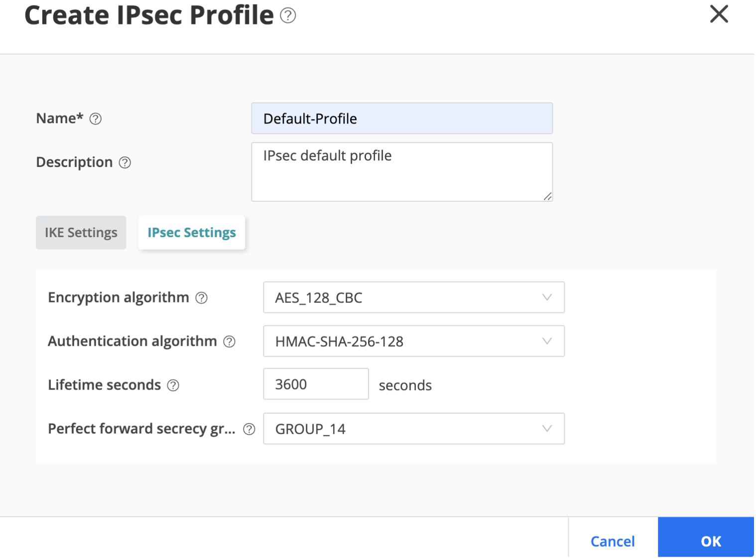
Task: Open the Encryption algorithm dropdown AES_128_CBC
Action: coord(414,297)
